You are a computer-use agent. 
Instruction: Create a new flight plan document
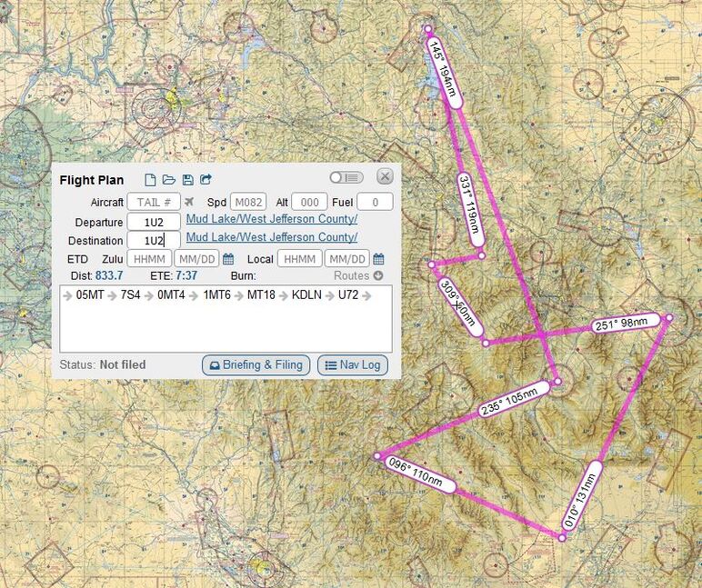pos(151,180)
